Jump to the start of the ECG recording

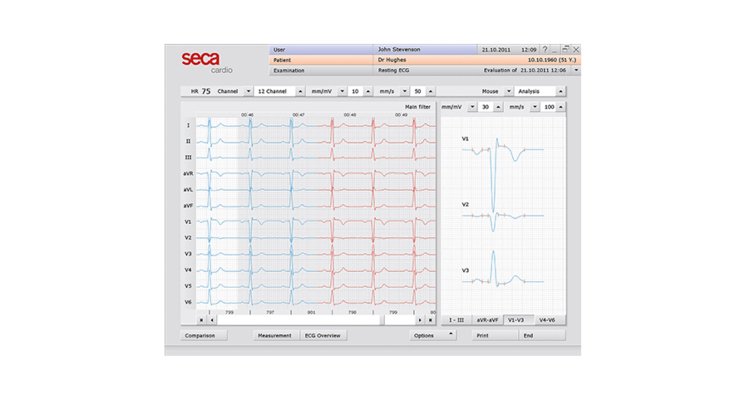pos(201,320)
